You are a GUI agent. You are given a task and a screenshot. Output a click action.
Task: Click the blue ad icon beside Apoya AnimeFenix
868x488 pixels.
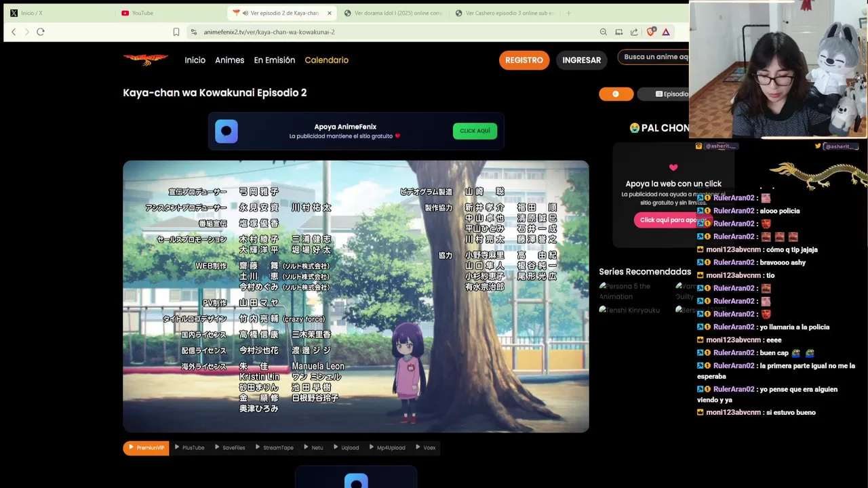[x=226, y=131]
